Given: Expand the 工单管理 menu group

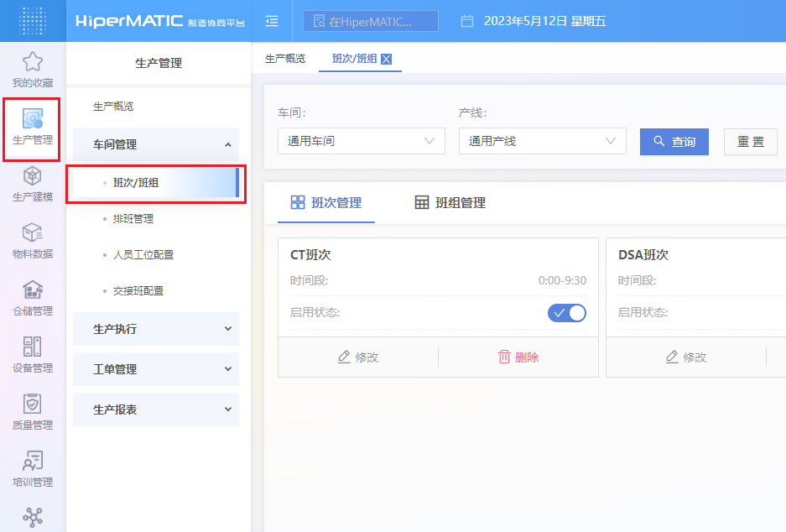Looking at the screenshot, I should (156, 369).
